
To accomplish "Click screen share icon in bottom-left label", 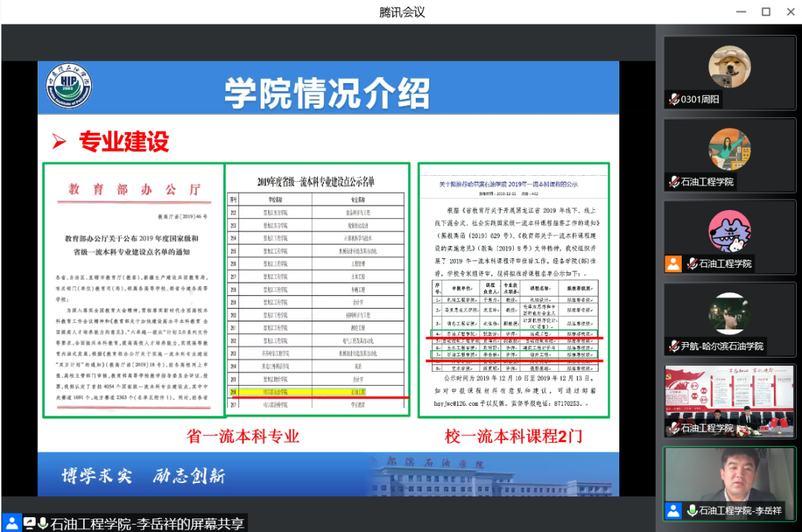I will coord(30,523).
